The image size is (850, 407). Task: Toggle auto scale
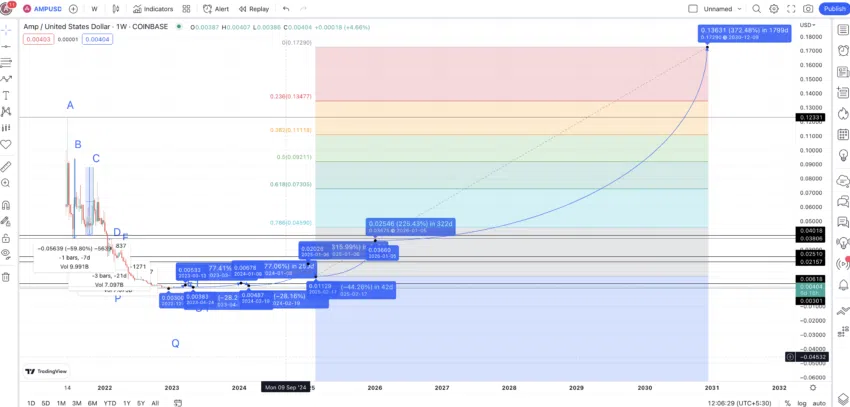pos(819,403)
